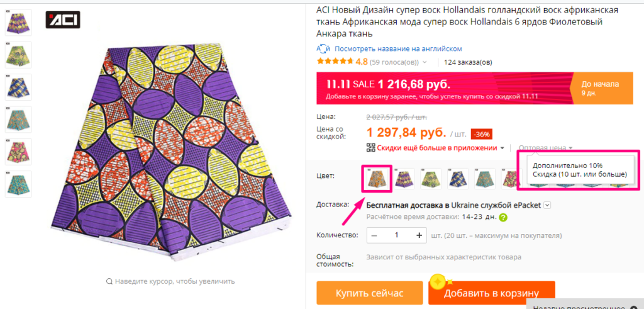Select the purple-yellow fabric color option
The image size is (644, 309).
point(404,179)
